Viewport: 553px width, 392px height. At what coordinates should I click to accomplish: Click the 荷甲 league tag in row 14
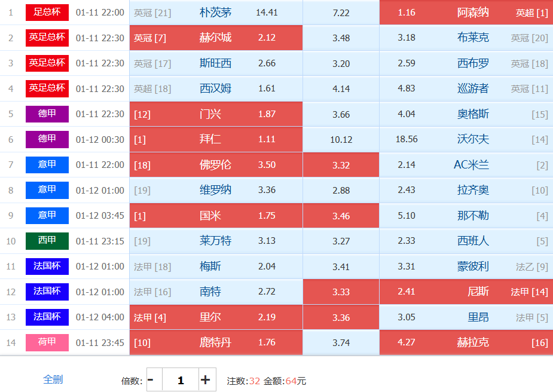(x=47, y=342)
